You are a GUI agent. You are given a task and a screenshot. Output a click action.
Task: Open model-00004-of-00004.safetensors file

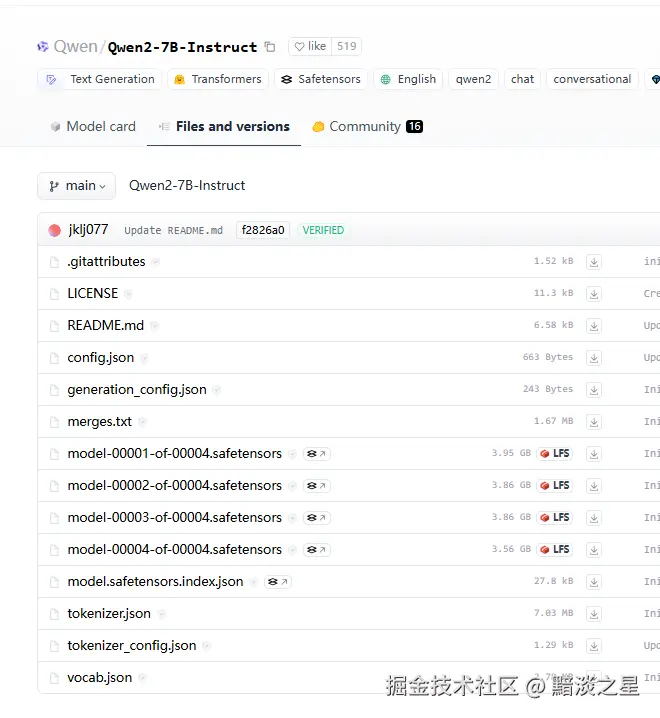tap(175, 550)
